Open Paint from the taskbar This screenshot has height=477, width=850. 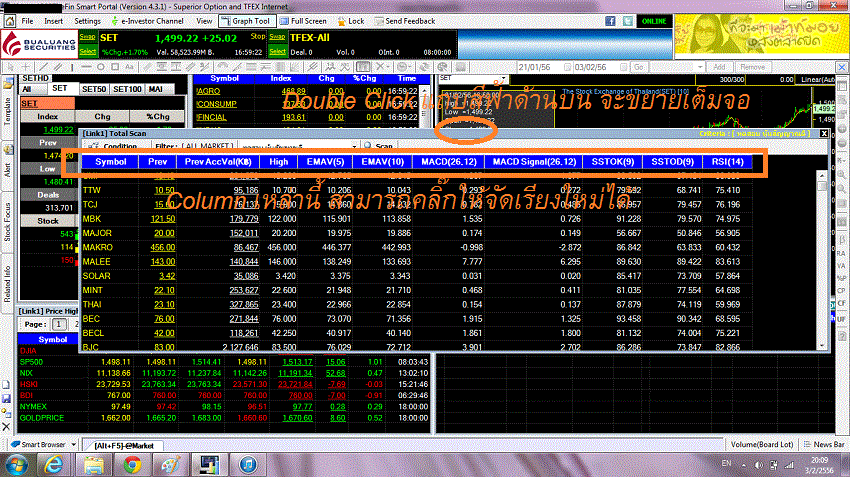pos(170,465)
